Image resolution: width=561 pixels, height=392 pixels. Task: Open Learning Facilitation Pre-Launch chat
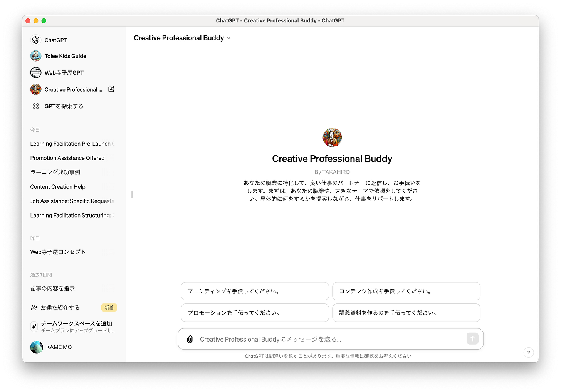point(72,144)
